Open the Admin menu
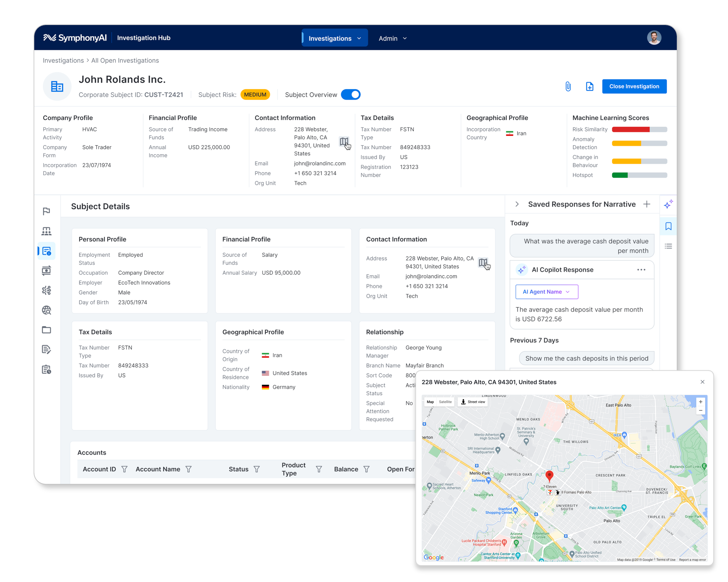Viewport: 728px width, 582px height. (392, 38)
